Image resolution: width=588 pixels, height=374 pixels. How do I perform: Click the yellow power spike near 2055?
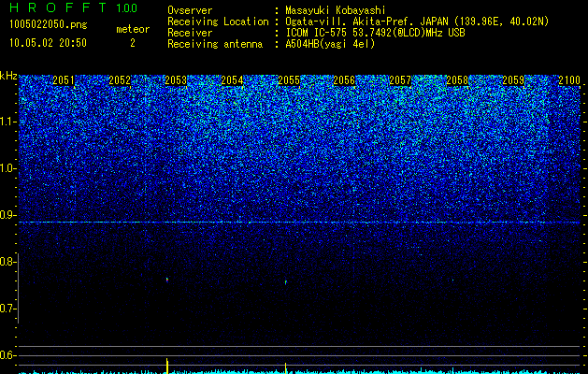click(x=286, y=367)
